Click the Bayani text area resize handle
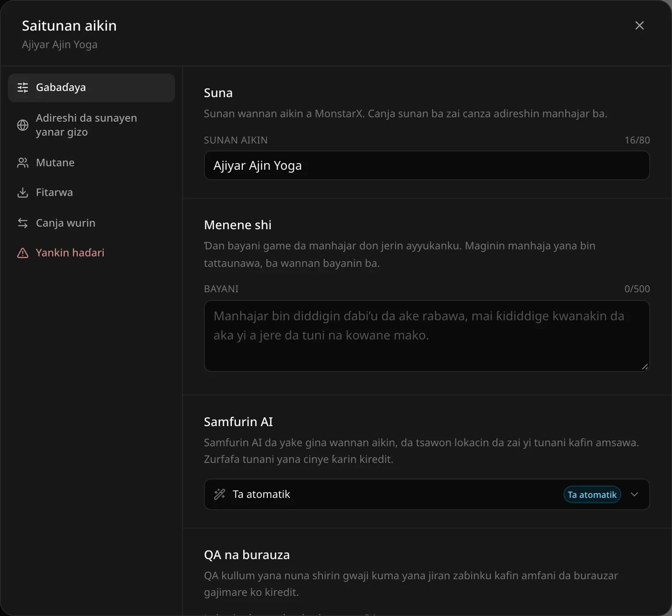Screen dimensions: 672x616 pos(644,367)
